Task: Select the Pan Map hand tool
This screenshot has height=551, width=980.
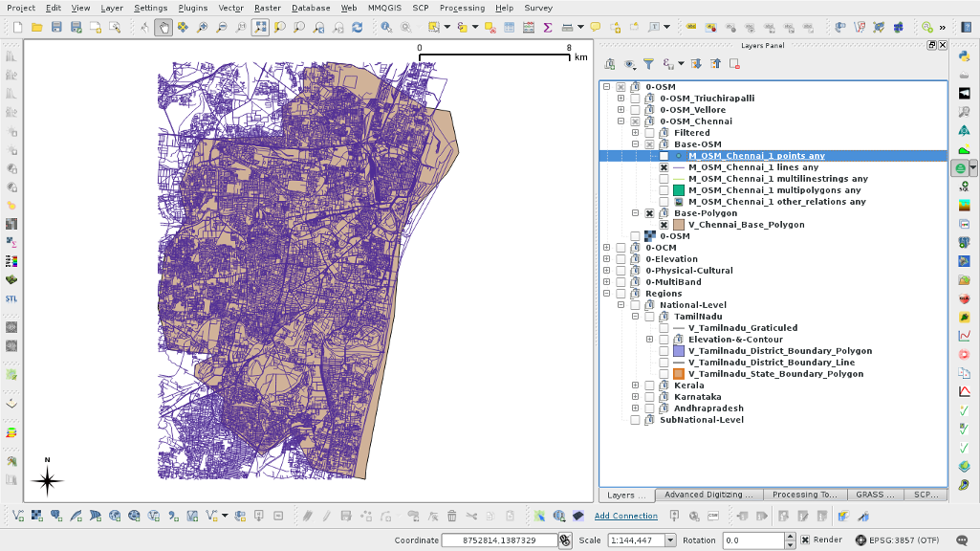Action: (163, 28)
